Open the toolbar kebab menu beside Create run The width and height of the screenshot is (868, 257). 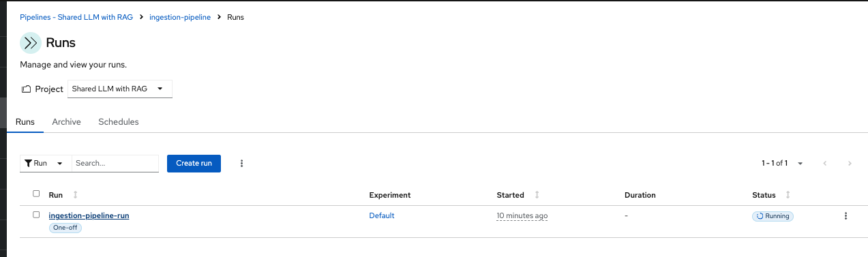pos(241,164)
